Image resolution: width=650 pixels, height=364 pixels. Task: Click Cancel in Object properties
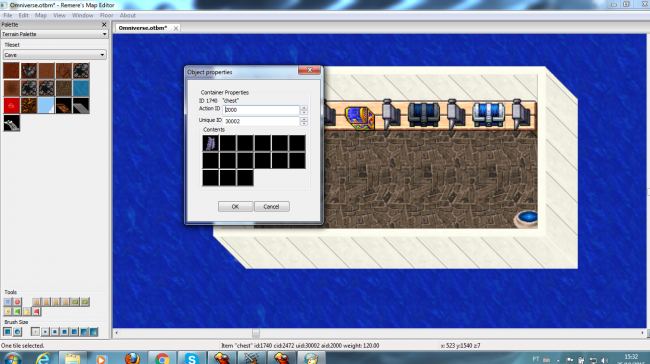272,206
